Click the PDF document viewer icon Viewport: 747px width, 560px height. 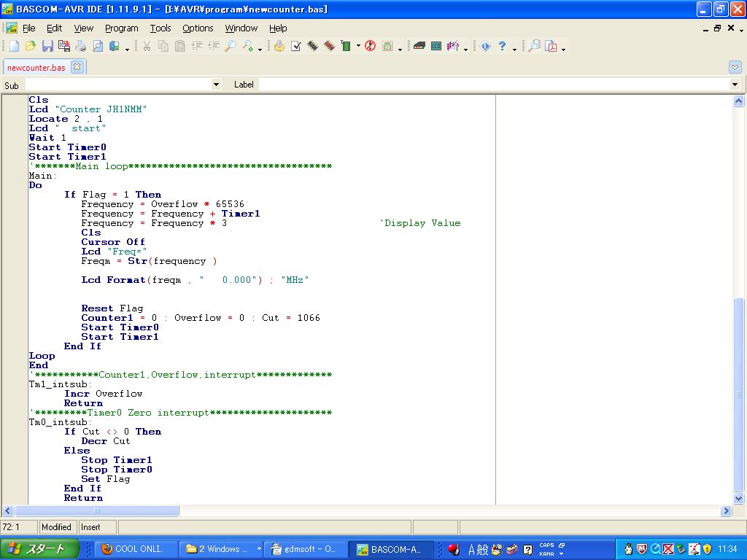tap(551, 46)
